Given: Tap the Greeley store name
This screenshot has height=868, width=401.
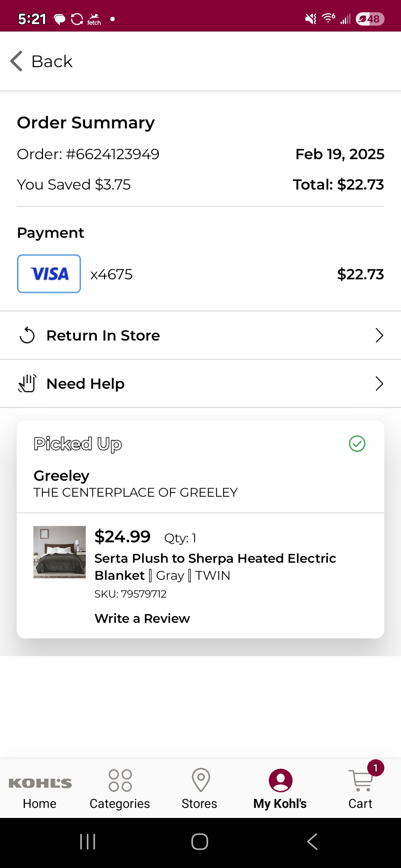Looking at the screenshot, I should point(62,476).
